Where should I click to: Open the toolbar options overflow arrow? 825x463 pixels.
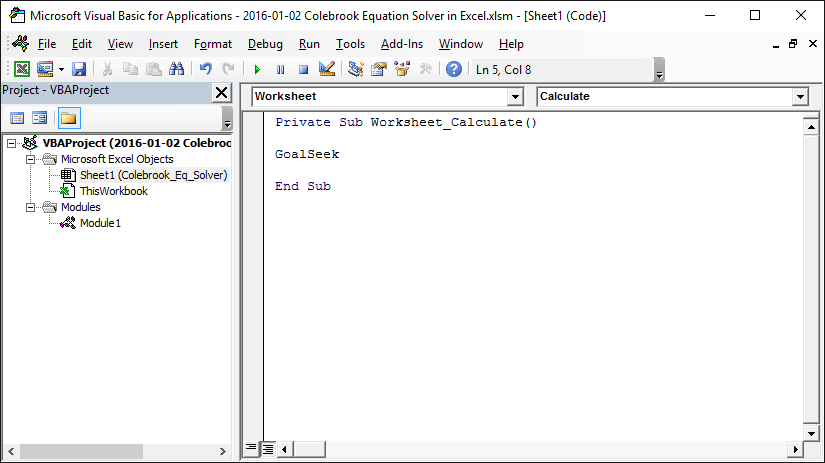(x=659, y=70)
